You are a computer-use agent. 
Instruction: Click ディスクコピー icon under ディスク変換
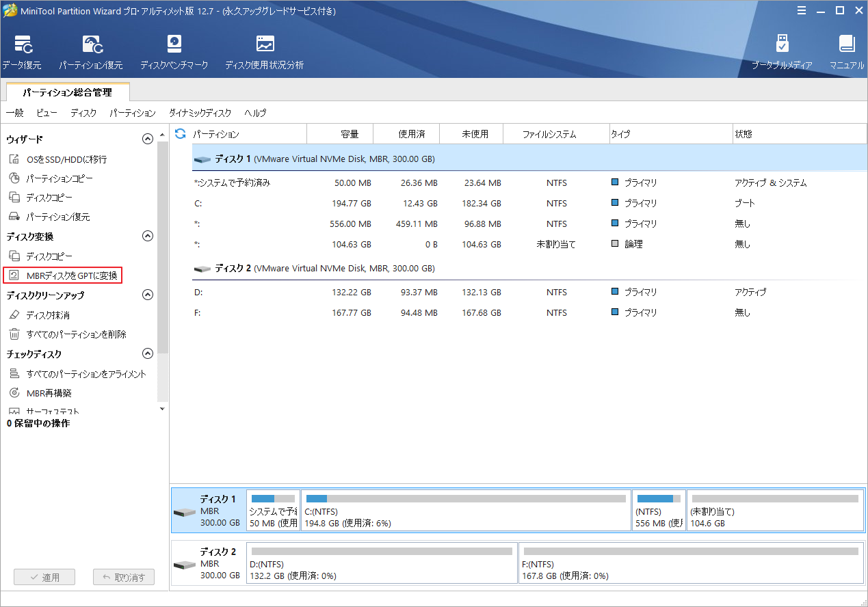click(x=14, y=256)
